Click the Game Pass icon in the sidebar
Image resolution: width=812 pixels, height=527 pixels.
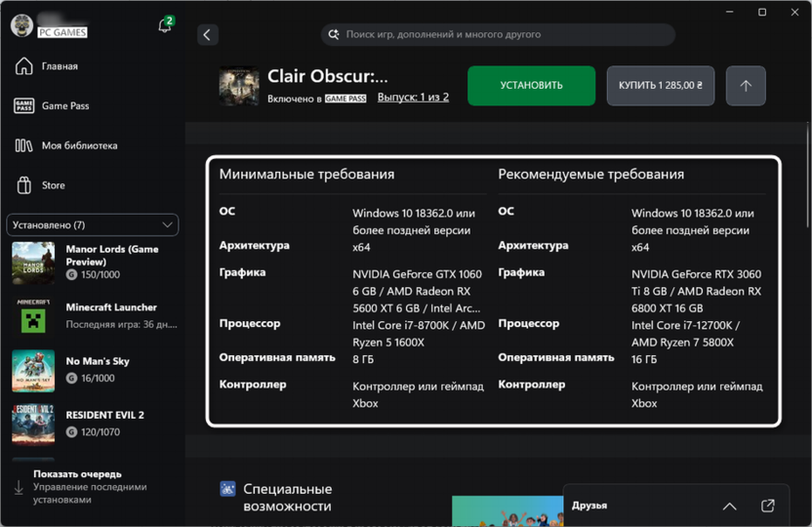pos(24,106)
